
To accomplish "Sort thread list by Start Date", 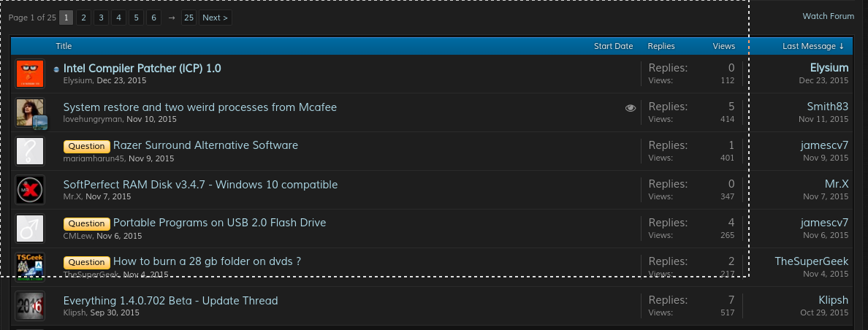I will click(x=613, y=46).
